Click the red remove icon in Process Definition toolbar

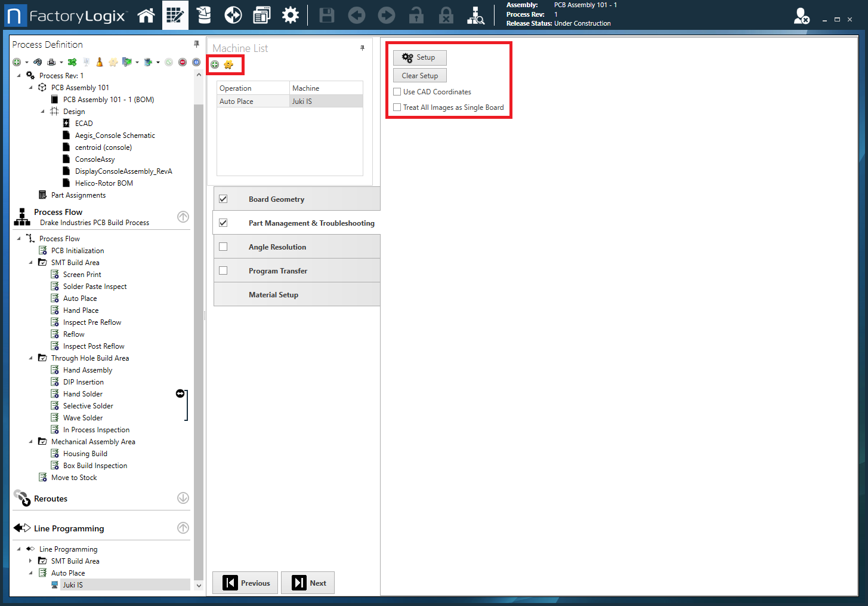click(183, 62)
